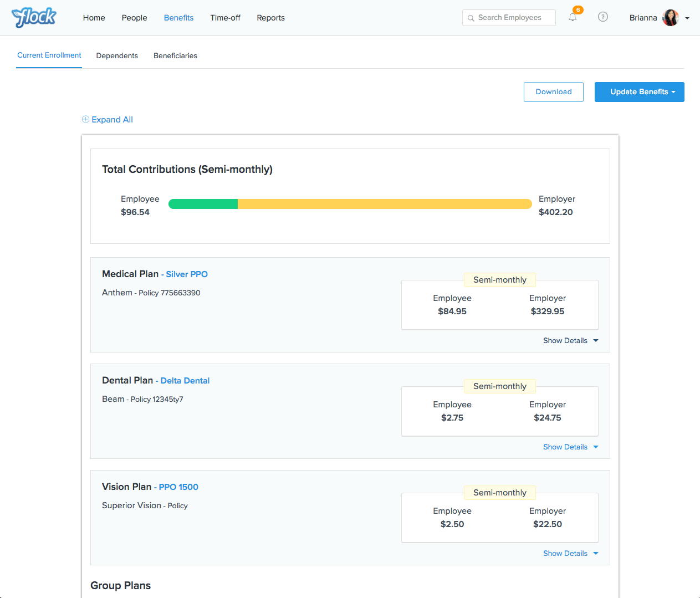
Task: Click Vision Plan details chevron arrow
Action: [596, 554]
